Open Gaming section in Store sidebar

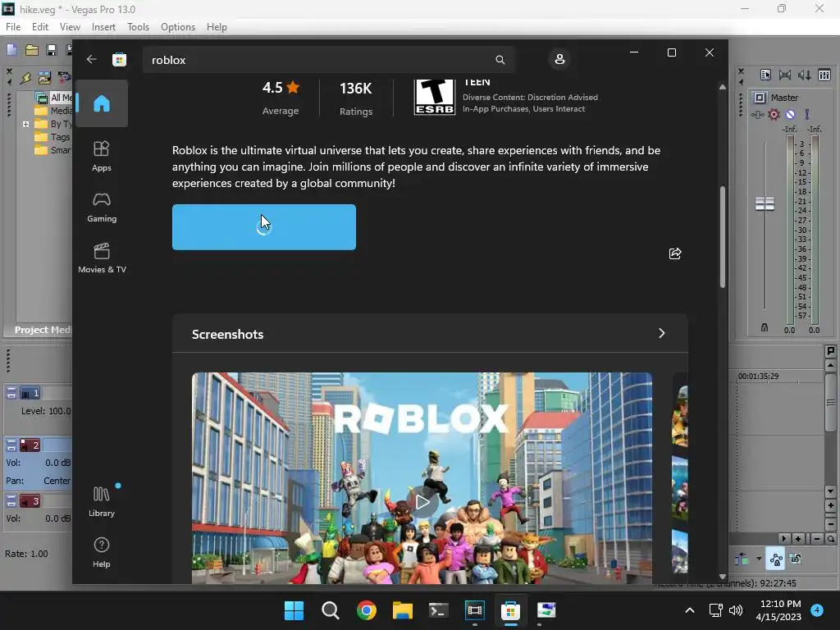pos(101,208)
